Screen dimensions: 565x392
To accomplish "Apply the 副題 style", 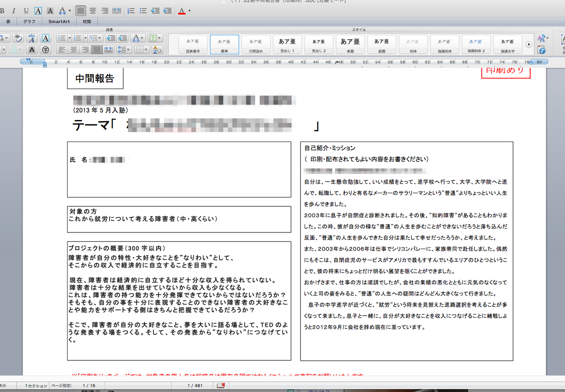I will click(x=382, y=45).
